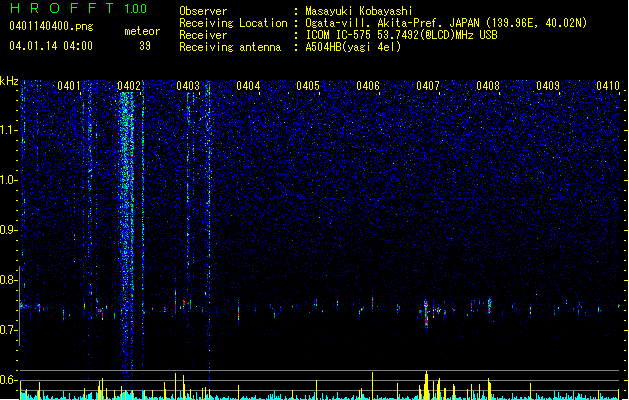The height and width of the screenshot is (400, 629).
Task: Click the "Observer" field label
Action: [203, 11]
